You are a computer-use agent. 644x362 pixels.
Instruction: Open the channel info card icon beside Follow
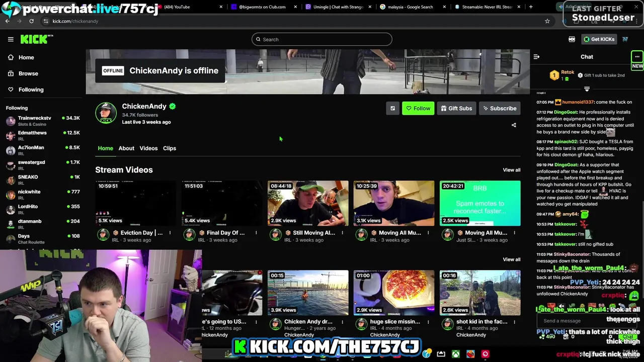click(x=392, y=109)
